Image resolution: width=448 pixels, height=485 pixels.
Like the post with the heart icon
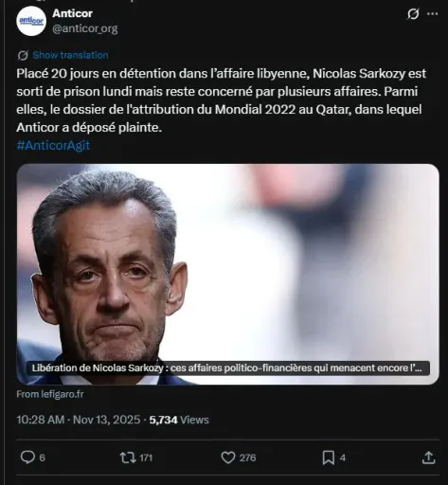click(228, 458)
